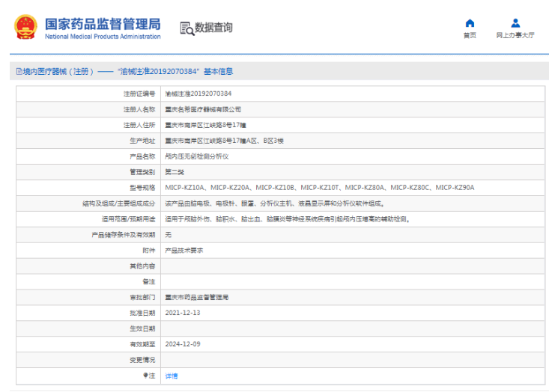This screenshot has width=558, height=392.
Task: Select registration number 渝械注准20192070384 in table
Action: (x=198, y=94)
